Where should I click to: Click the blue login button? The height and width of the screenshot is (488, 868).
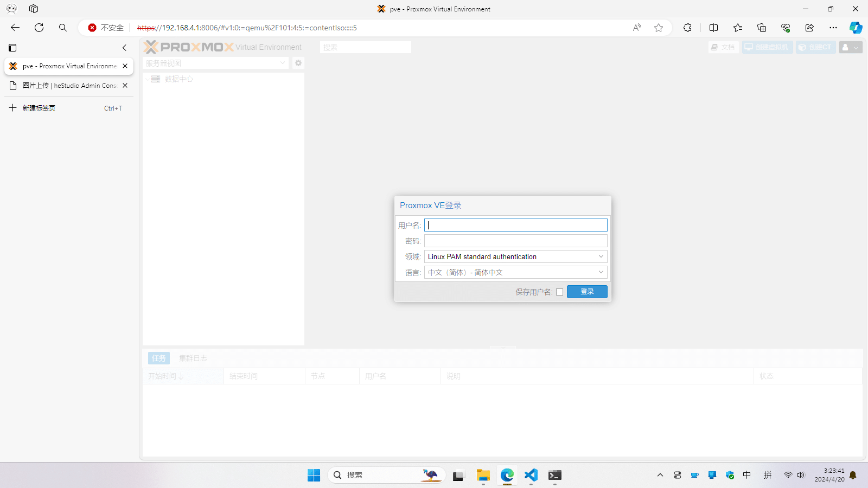coord(587,292)
